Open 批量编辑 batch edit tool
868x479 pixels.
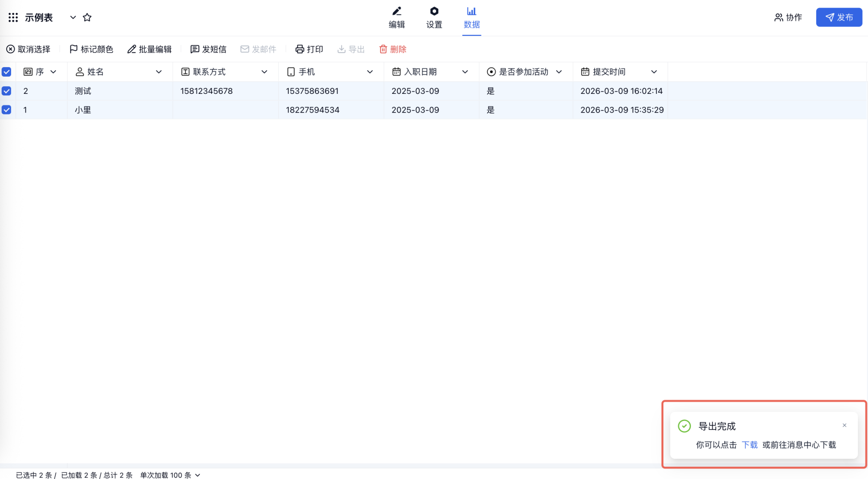point(149,49)
